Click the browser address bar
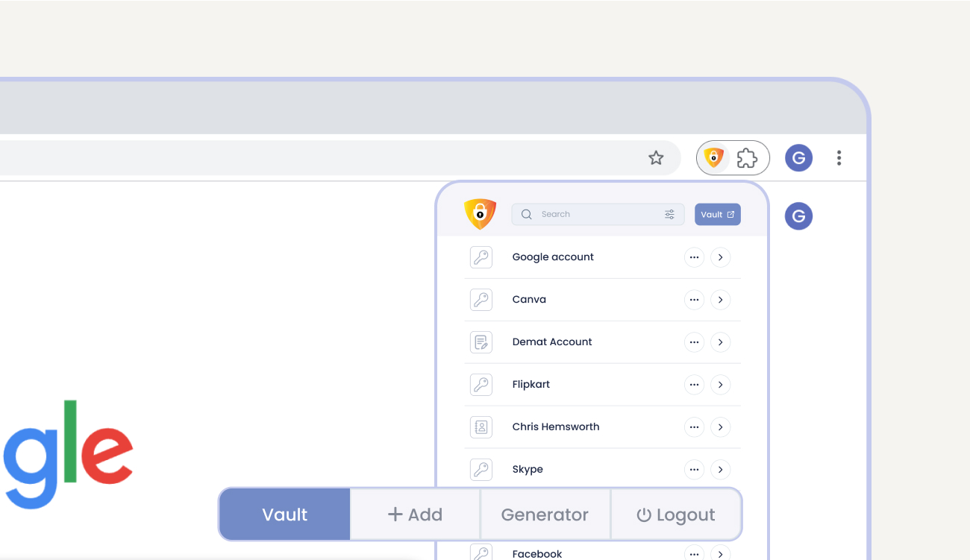This screenshot has height=560, width=970. click(340, 157)
